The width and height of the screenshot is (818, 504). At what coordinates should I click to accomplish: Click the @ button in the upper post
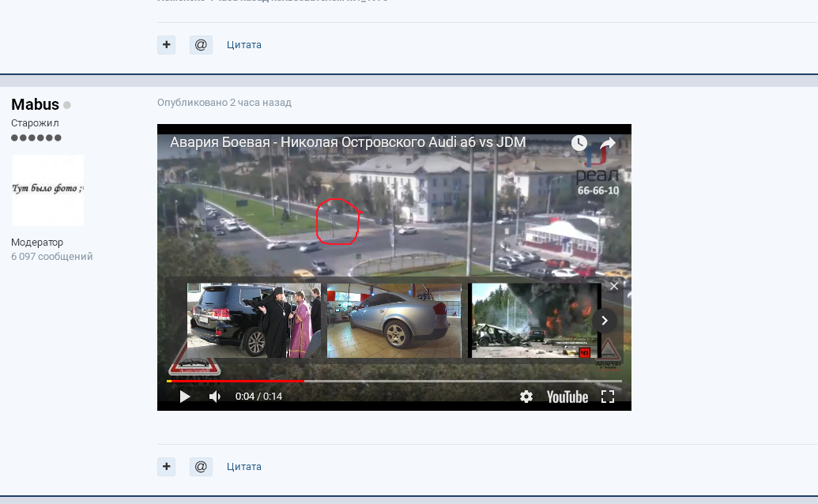tap(201, 45)
